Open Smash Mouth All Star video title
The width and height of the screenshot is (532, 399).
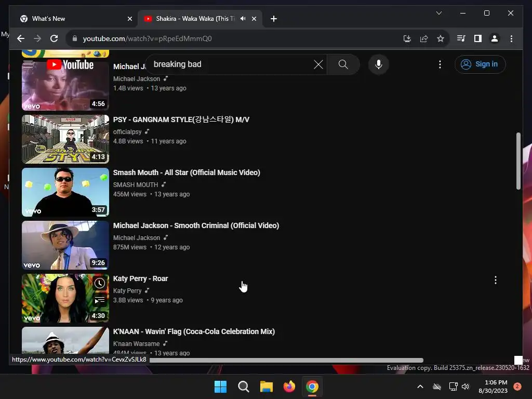click(187, 172)
